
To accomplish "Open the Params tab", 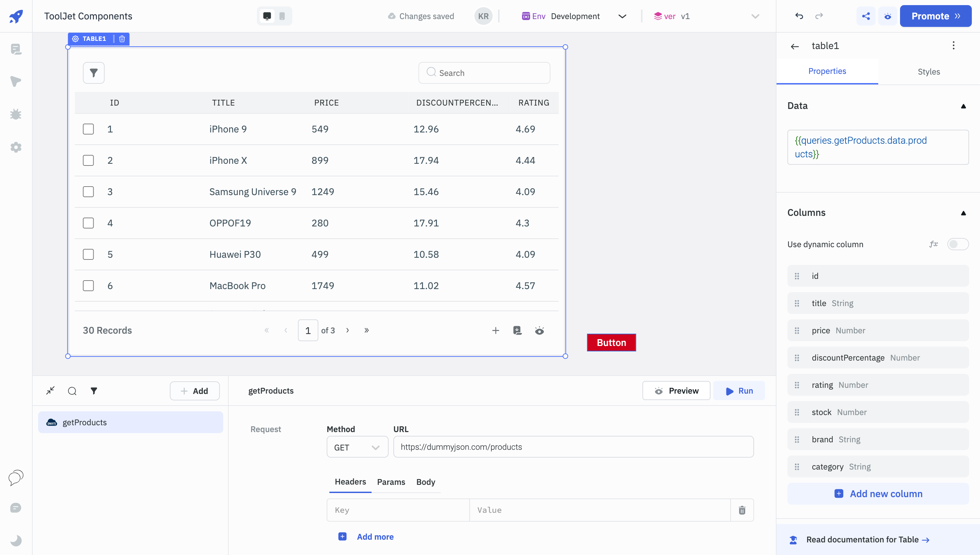I will coord(391,482).
